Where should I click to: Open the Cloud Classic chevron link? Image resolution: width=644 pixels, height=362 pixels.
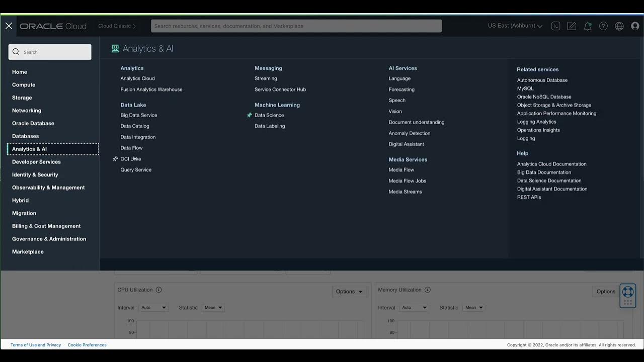pos(117,26)
